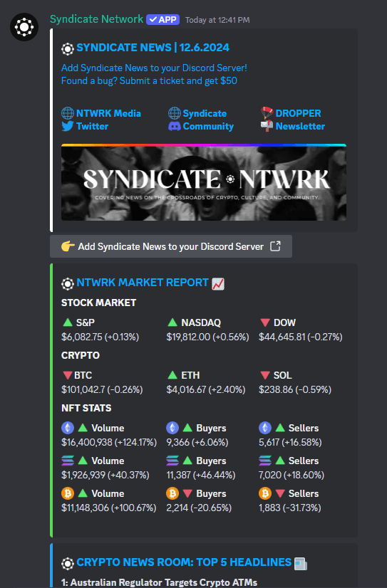This screenshot has width=387, height=588.
Task: Open the SYNDICATE NEWS | 12.6.2024 title link
Action: pyautogui.click(x=153, y=48)
